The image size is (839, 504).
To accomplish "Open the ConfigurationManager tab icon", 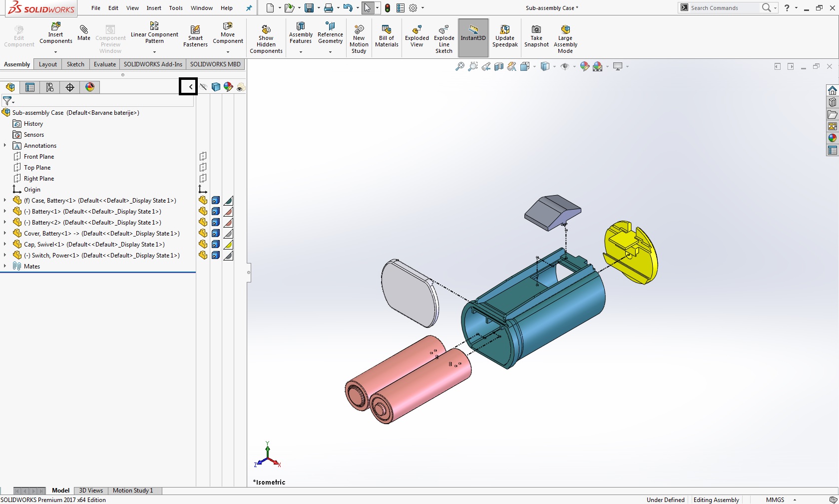I will (50, 87).
